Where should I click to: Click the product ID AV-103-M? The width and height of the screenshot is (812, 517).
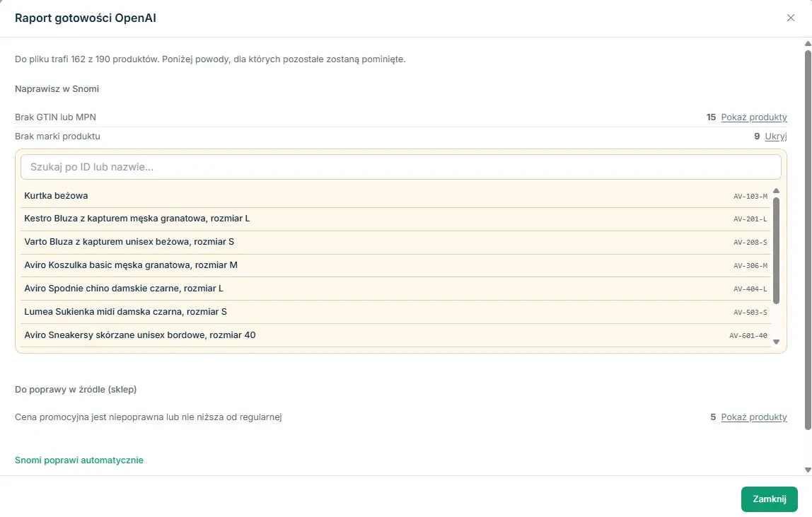tap(750, 197)
